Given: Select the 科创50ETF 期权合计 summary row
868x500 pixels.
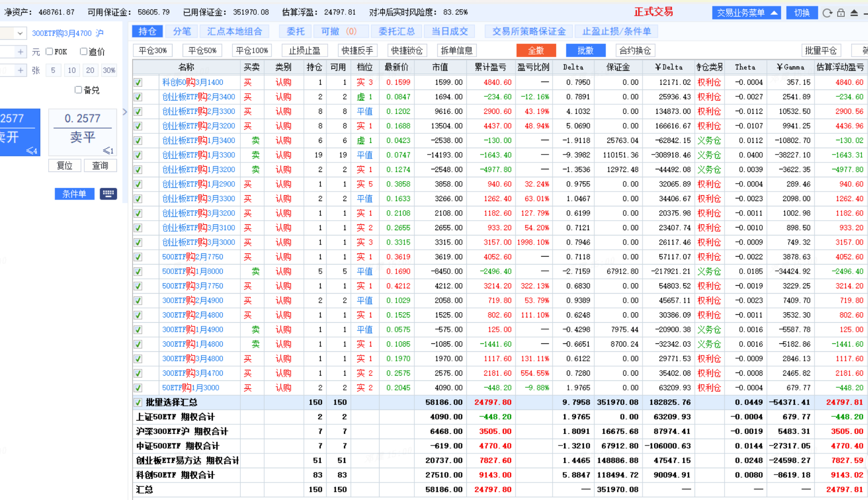Looking at the screenshot, I should [x=500, y=475].
